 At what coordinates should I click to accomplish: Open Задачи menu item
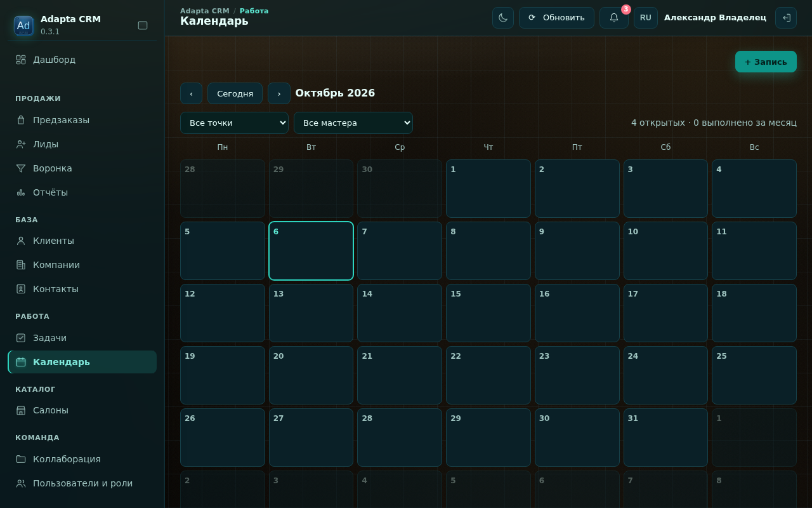[x=82, y=338]
